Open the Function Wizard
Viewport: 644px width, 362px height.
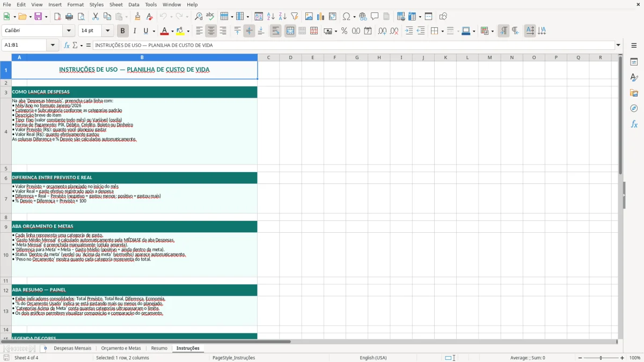pyautogui.click(x=67, y=45)
